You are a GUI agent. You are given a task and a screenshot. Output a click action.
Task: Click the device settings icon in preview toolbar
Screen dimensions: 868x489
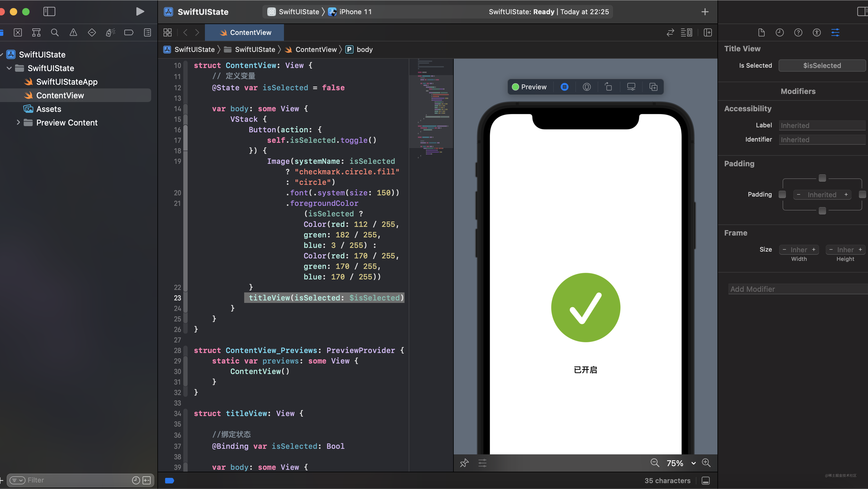(631, 87)
